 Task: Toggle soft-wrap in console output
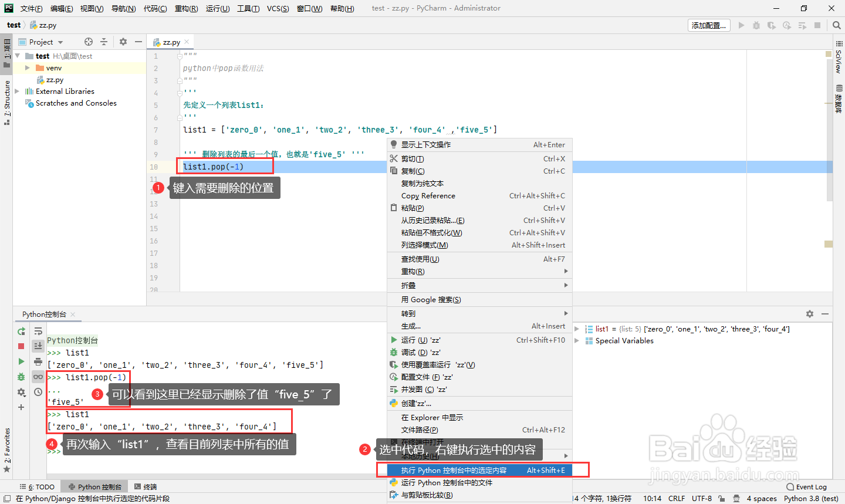click(x=38, y=332)
